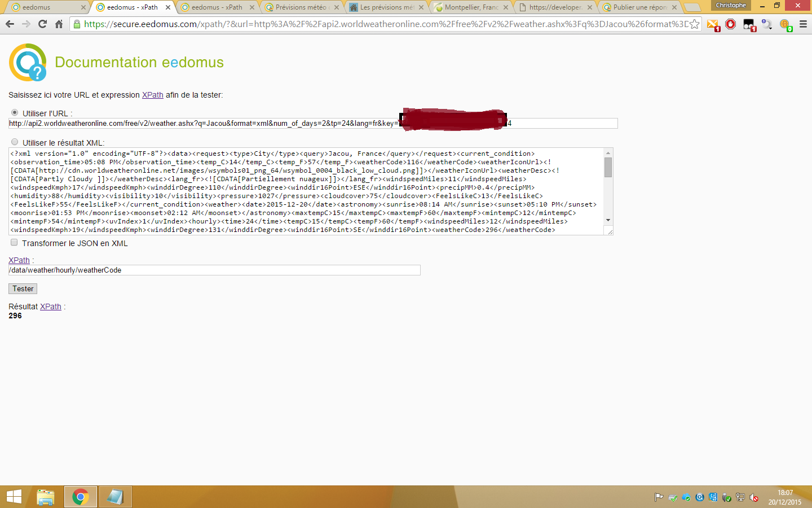The height and width of the screenshot is (508, 812).
Task: Click the XML textarea scrollbar thumb
Action: (608, 168)
